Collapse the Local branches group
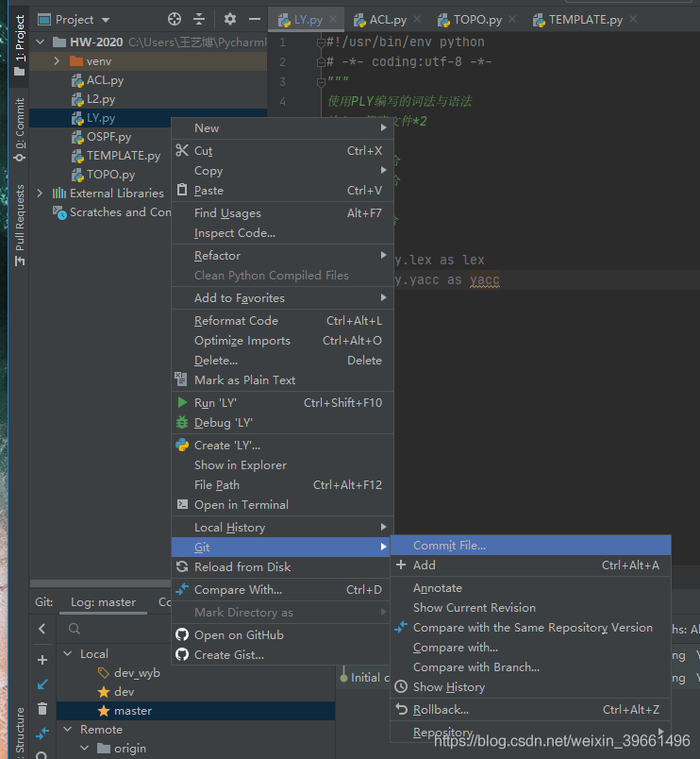 coord(67,653)
